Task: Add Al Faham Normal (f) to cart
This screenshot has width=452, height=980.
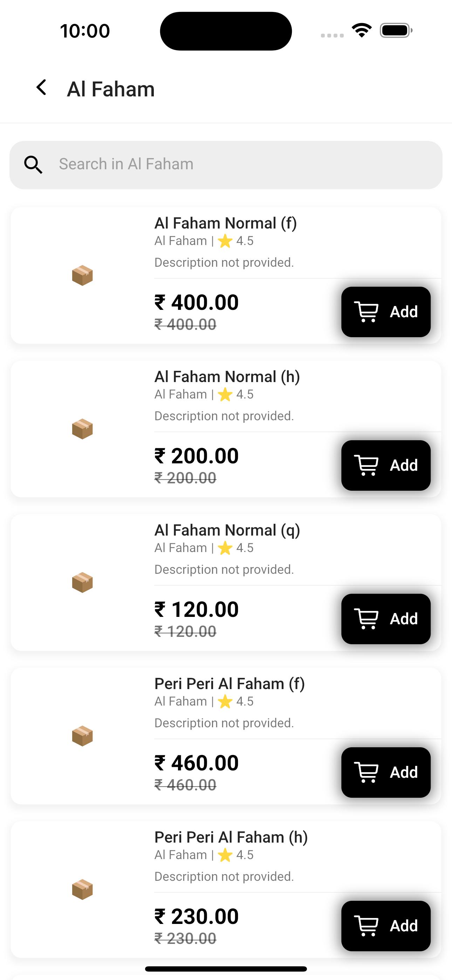Action: (386, 312)
